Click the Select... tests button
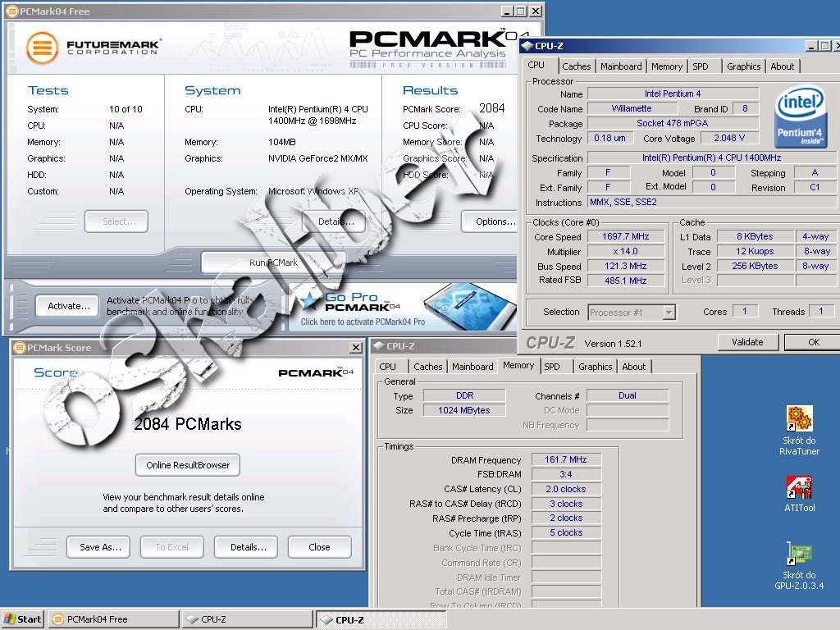Image resolution: width=840 pixels, height=630 pixels. 116,221
